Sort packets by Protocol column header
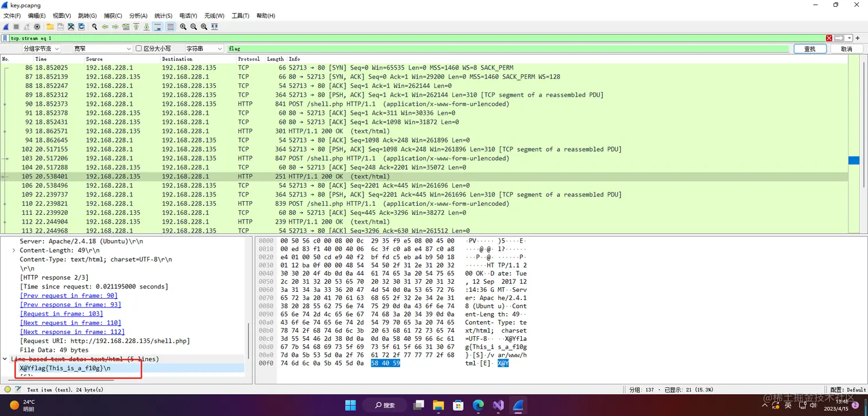 [250, 59]
